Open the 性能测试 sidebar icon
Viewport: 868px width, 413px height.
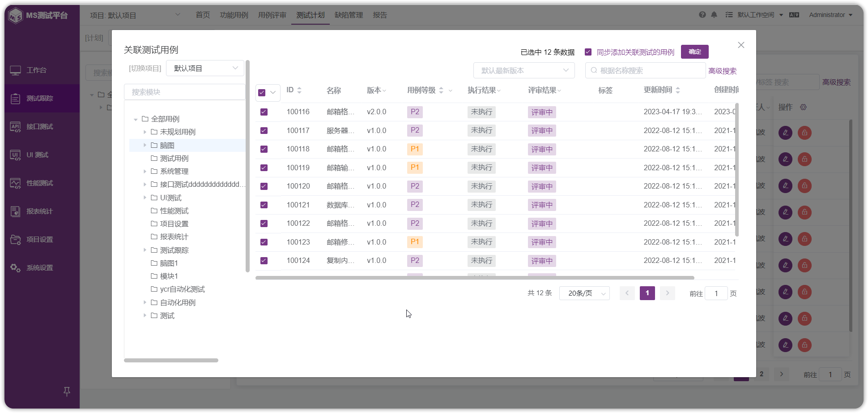(x=16, y=183)
